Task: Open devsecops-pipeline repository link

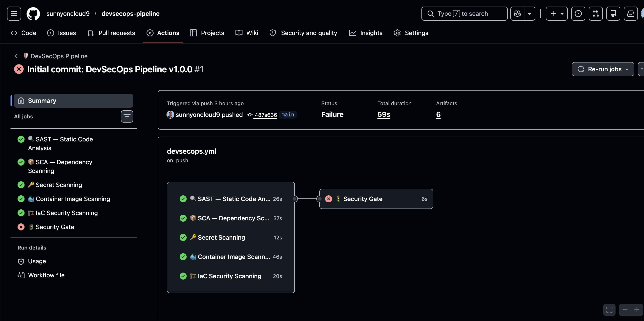Action: tap(131, 14)
